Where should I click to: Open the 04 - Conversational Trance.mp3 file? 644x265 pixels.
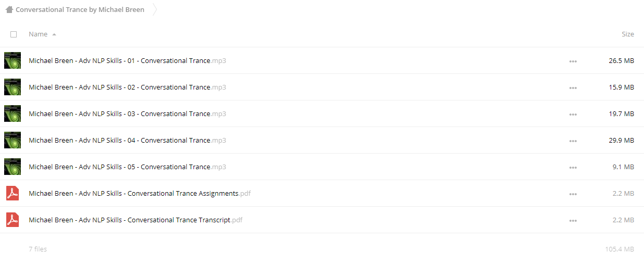click(127, 140)
